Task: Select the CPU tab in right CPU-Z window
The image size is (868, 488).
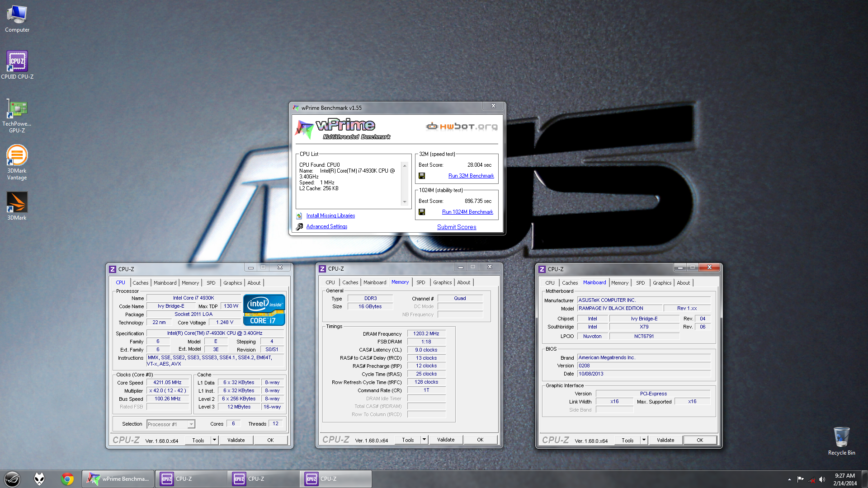Action: [x=550, y=283]
